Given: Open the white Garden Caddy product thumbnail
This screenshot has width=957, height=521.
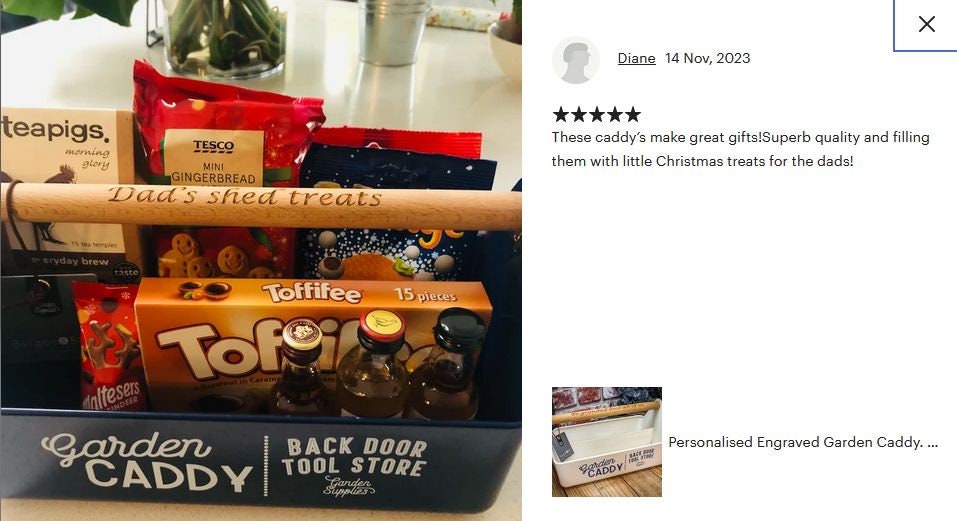Looking at the screenshot, I should click(x=607, y=442).
